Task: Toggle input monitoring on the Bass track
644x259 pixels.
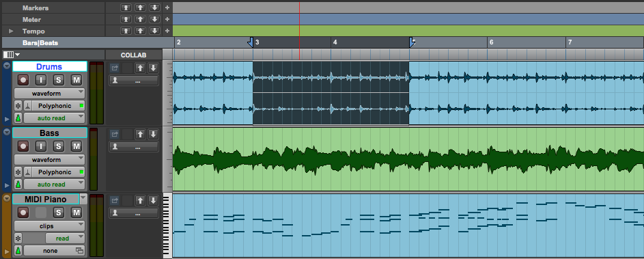Action: (x=41, y=146)
